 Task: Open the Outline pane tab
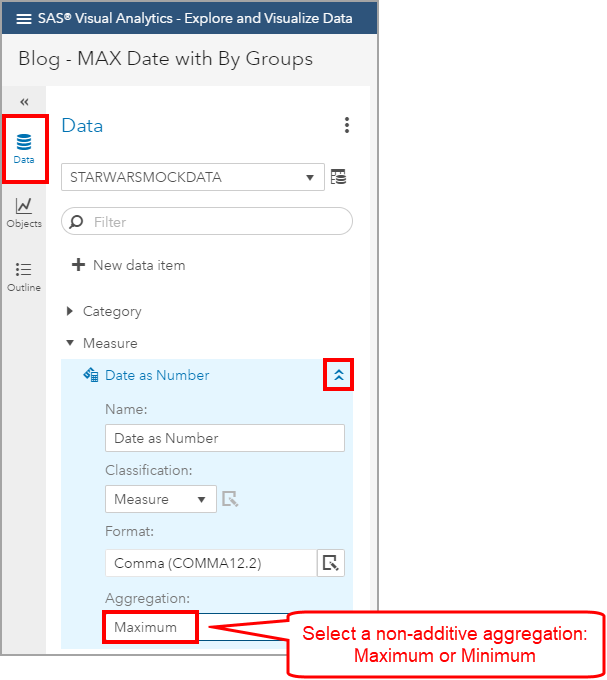(24, 277)
